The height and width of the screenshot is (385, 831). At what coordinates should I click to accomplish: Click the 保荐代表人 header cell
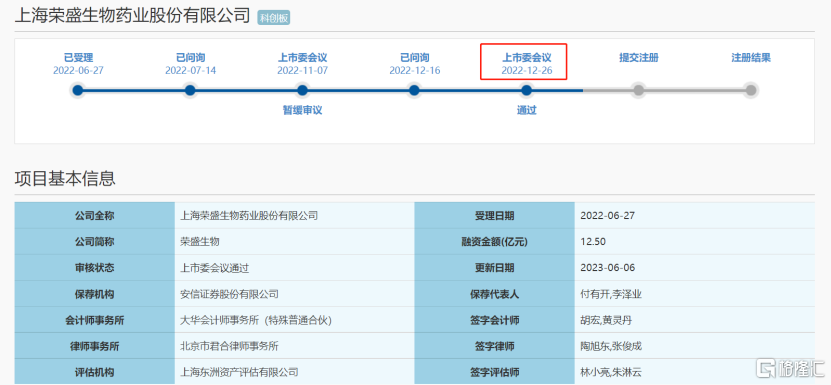click(494, 294)
